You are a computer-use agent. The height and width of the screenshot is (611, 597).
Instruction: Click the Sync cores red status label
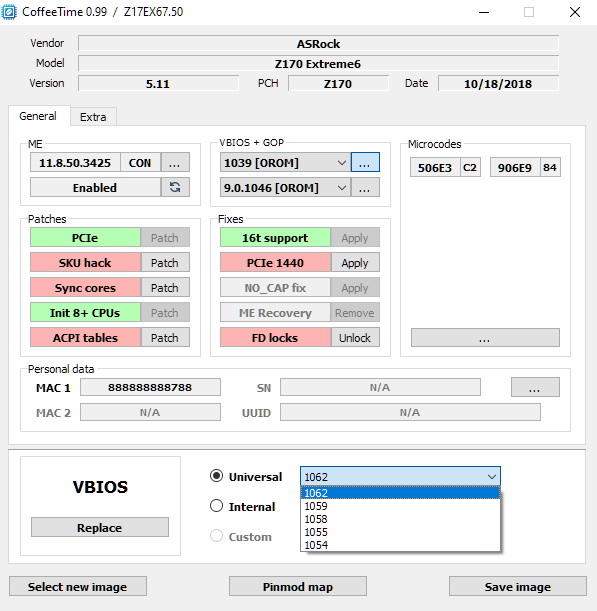point(85,288)
